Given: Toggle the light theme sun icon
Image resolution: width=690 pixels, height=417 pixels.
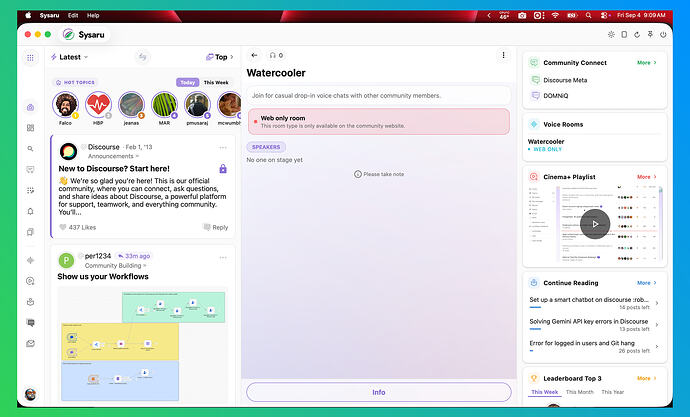Looking at the screenshot, I should [611, 34].
